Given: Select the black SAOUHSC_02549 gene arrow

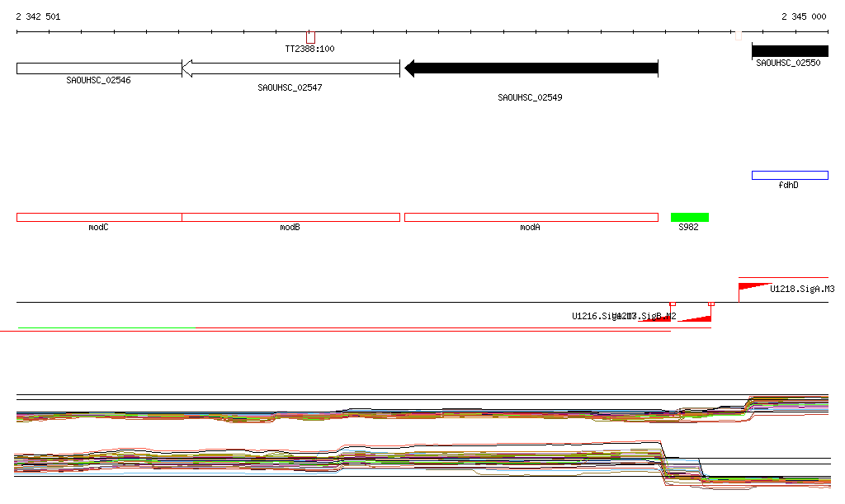Looking at the screenshot, I should 531,68.
